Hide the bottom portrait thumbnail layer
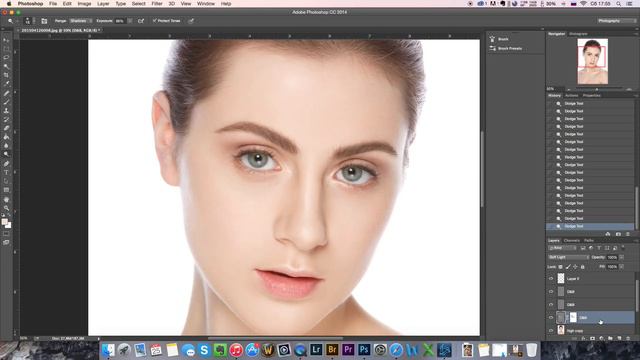640x360 pixels. coord(551,331)
